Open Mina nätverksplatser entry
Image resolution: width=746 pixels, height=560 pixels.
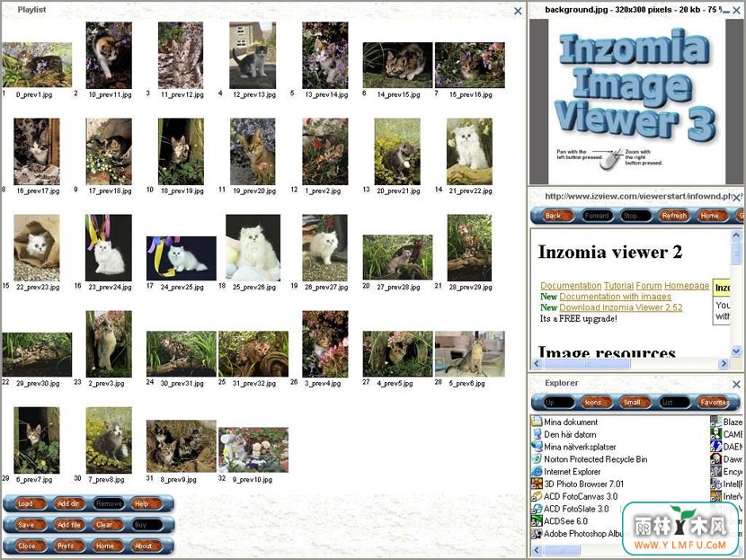click(x=573, y=446)
